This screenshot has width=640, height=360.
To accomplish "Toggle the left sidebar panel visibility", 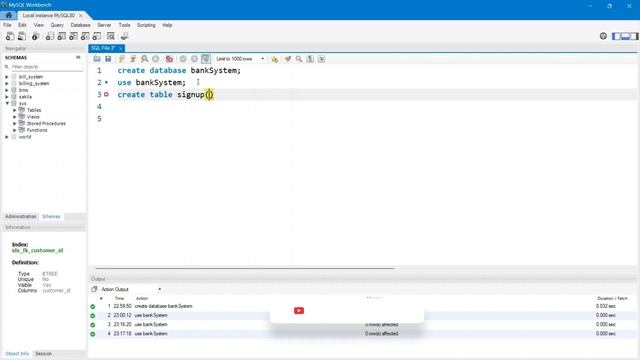I will click(616, 36).
